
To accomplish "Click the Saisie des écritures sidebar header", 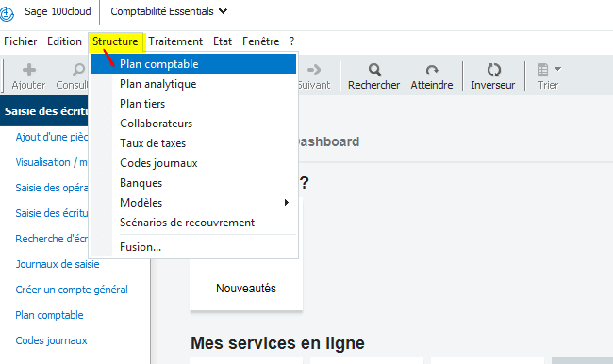I will pyautogui.click(x=44, y=111).
